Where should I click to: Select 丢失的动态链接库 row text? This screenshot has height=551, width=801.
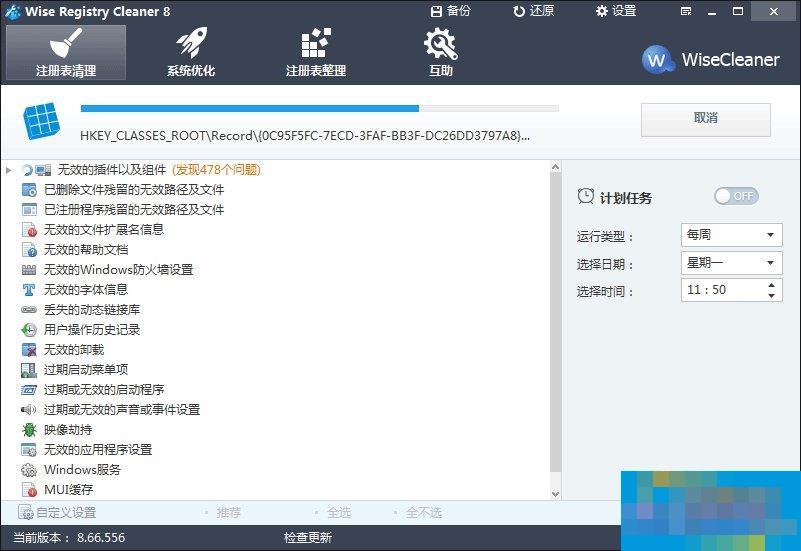click(x=92, y=309)
